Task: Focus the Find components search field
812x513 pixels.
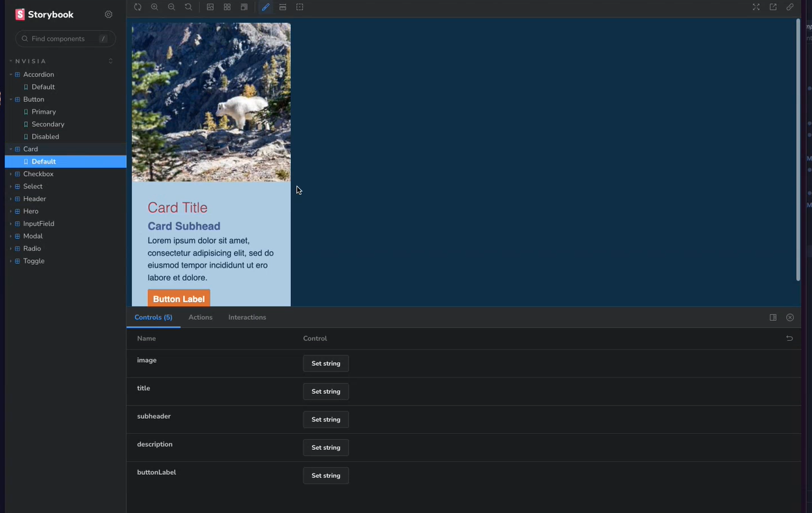Action: [65, 39]
